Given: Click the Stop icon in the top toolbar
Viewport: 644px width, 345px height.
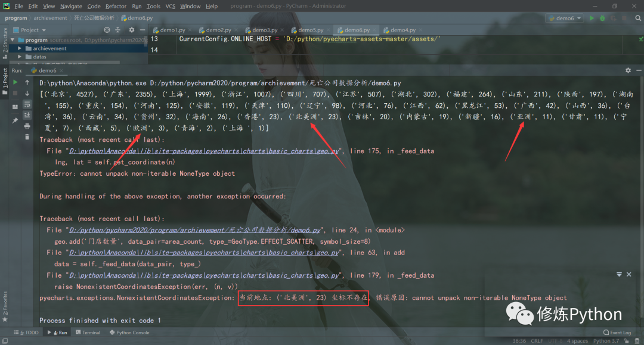Looking at the screenshot, I should click(x=624, y=18).
